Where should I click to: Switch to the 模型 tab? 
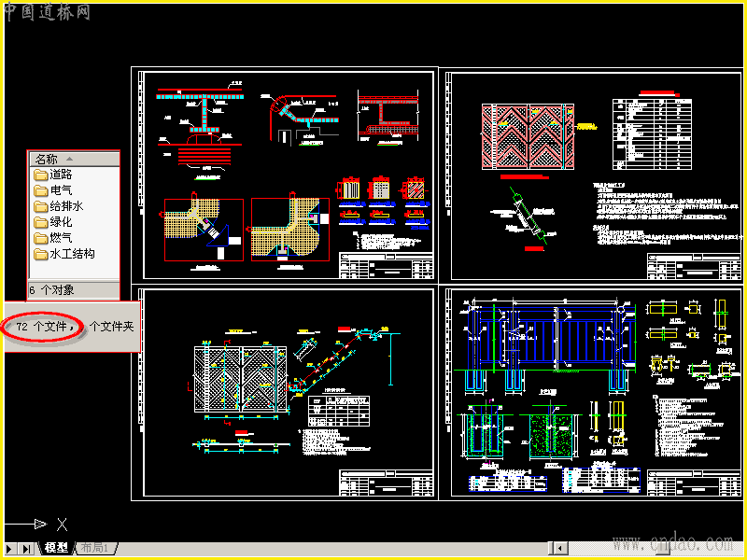click(56, 548)
